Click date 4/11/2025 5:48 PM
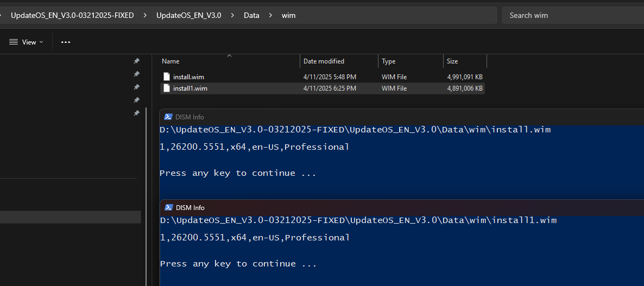 (330, 77)
